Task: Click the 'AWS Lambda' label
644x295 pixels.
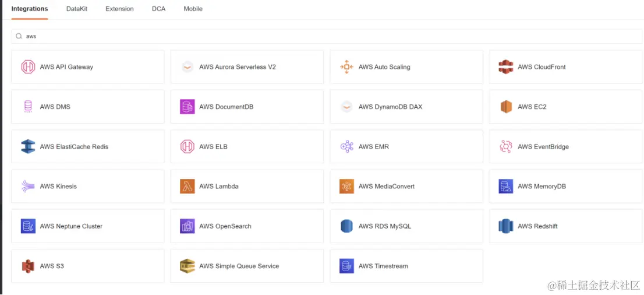Action: [x=219, y=187]
